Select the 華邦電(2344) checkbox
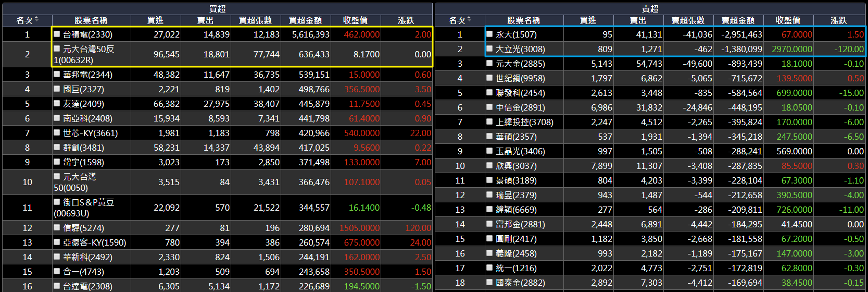Viewport: 868px width, 292px height. point(57,74)
